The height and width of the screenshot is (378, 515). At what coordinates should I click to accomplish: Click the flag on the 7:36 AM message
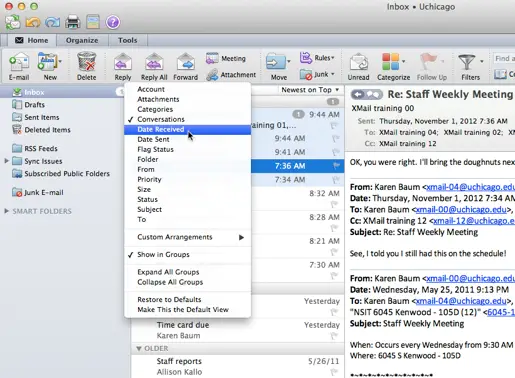[336, 166]
